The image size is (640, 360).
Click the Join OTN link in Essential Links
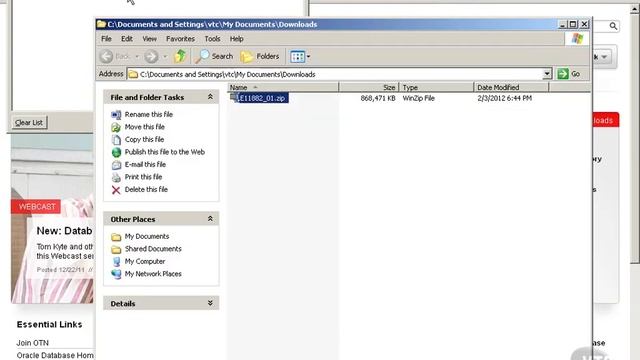coord(32,343)
